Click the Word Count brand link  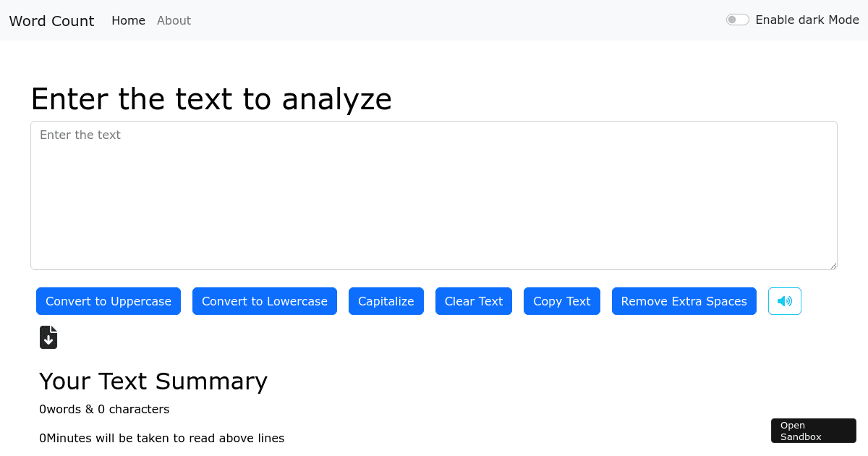coord(51,20)
